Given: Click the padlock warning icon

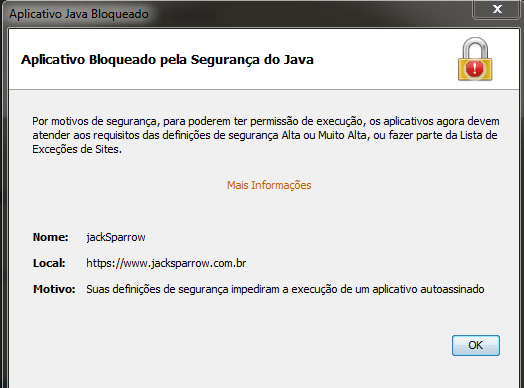Looking at the screenshot, I should [475, 59].
